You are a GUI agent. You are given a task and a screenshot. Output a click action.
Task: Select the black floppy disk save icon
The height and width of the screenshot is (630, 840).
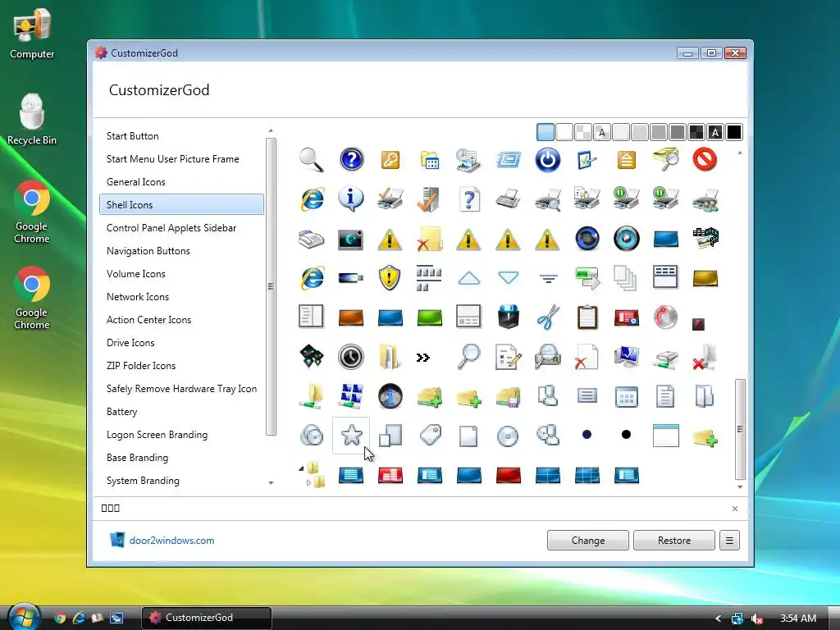pyautogui.click(x=508, y=317)
